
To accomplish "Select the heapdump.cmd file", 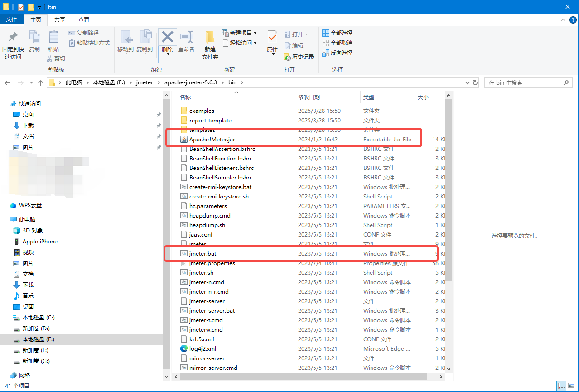I will click(x=210, y=216).
